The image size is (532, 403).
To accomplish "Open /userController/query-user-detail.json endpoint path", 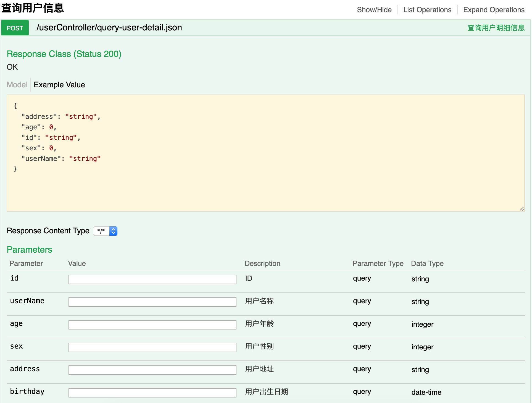I will (x=109, y=28).
